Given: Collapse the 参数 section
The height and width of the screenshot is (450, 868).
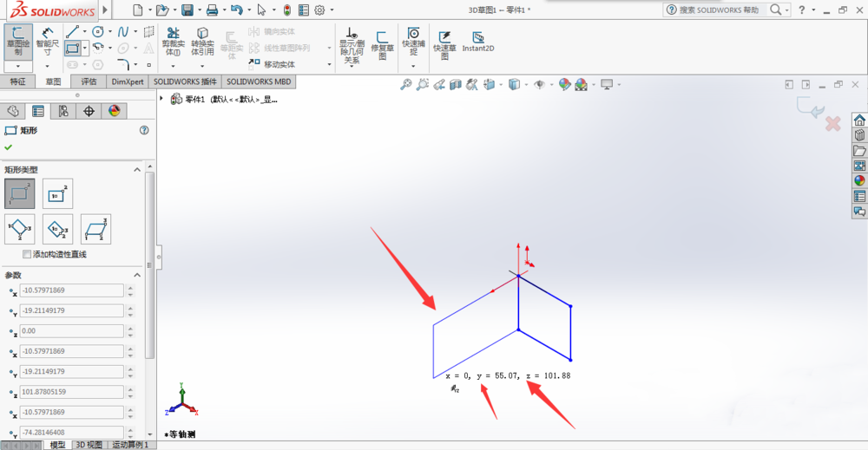Looking at the screenshot, I should pos(137,275).
